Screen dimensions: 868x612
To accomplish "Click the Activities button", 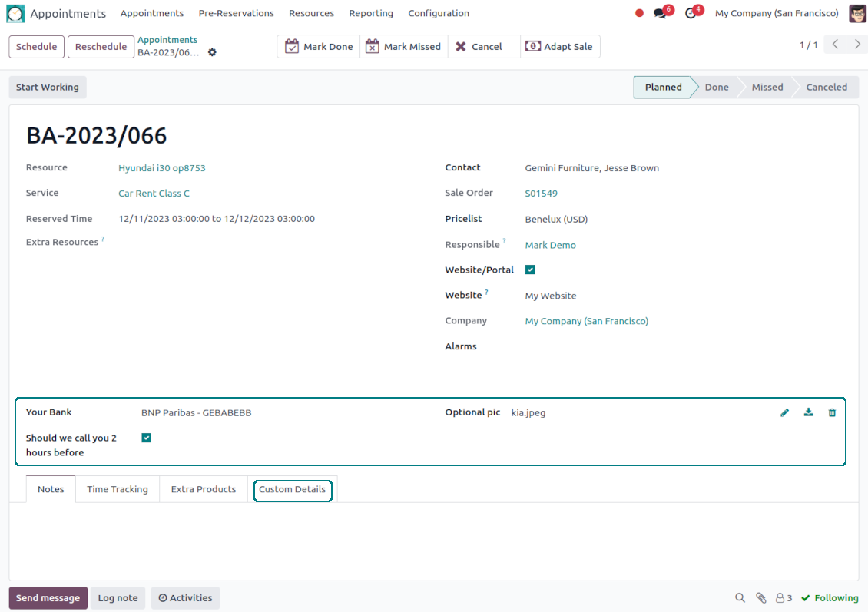I will [x=185, y=598].
